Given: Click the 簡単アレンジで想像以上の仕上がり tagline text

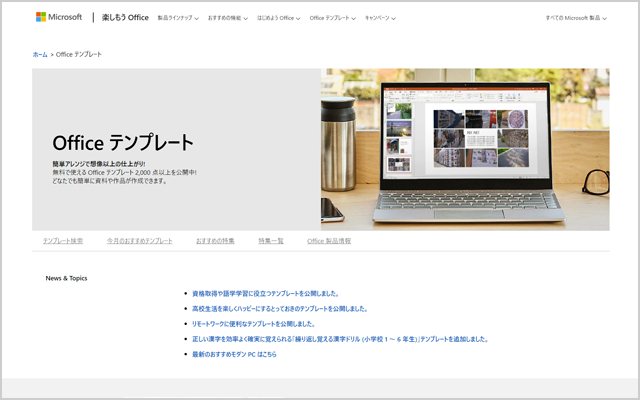Looking at the screenshot, I should 99,164.
